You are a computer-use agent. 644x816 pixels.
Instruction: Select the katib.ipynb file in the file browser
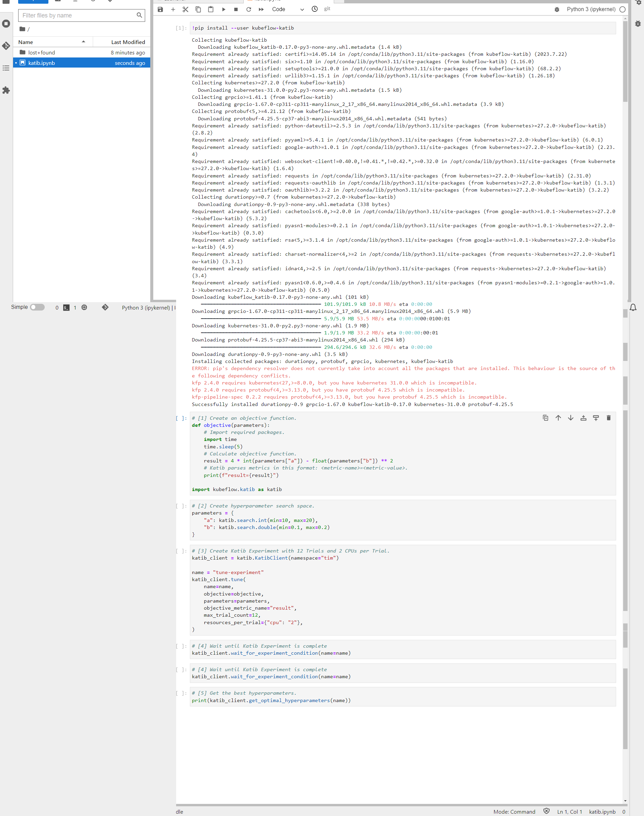click(x=81, y=63)
